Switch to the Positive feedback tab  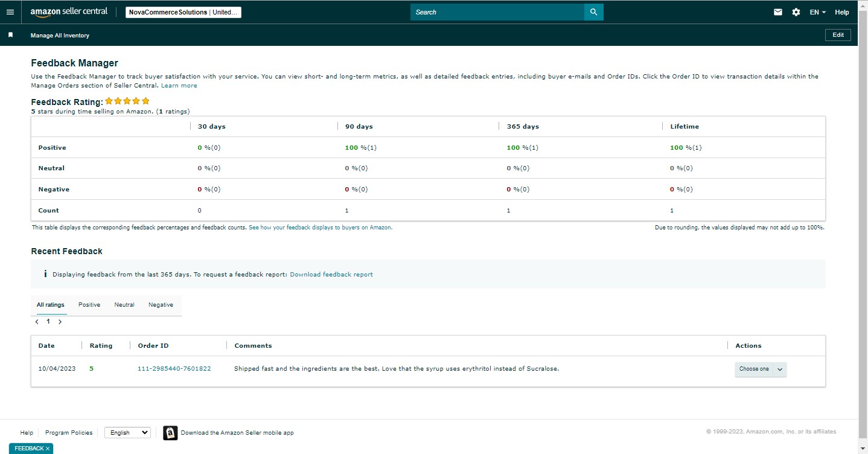89,305
